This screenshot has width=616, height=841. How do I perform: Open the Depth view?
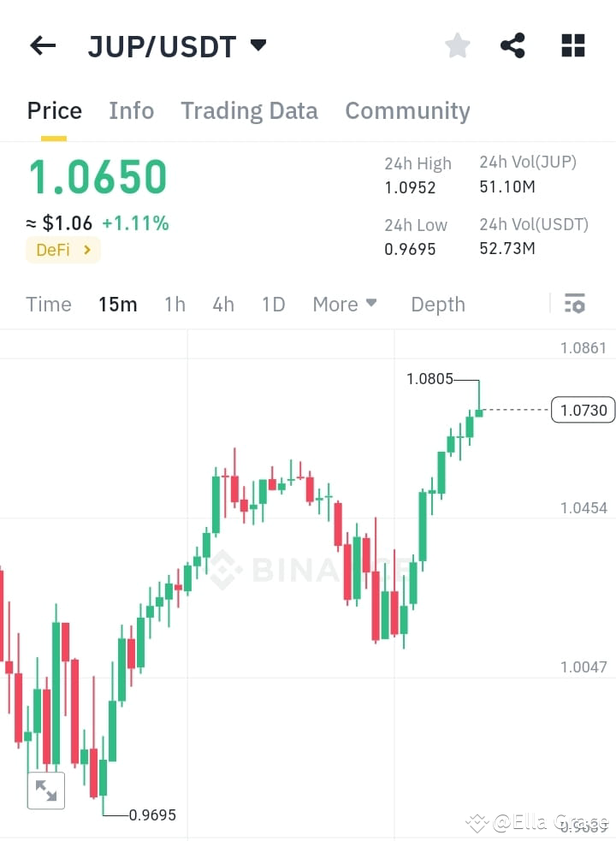point(437,304)
